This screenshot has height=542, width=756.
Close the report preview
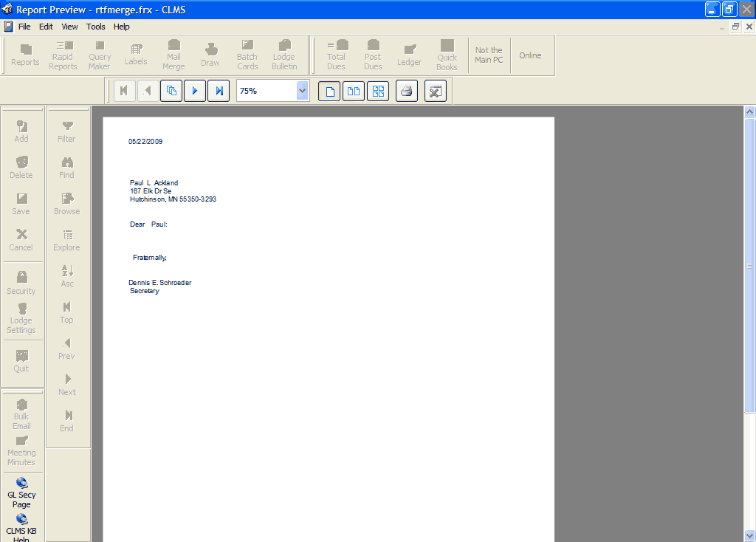tap(436, 91)
